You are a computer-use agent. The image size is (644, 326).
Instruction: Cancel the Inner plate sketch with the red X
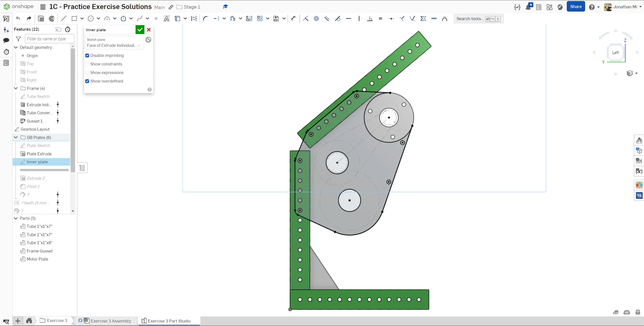coord(149,30)
